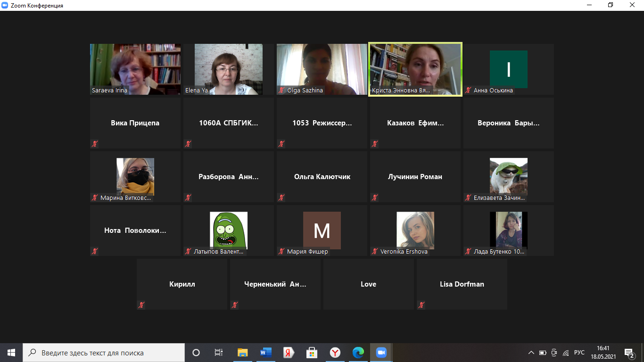Click Мария Фишер brown M avatar
This screenshot has width=644, height=362.
[x=322, y=230]
